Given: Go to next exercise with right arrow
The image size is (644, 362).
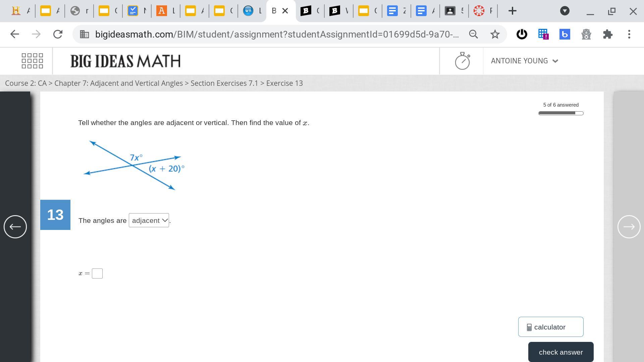Looking at the screenshot, I should tap(629, 227).
